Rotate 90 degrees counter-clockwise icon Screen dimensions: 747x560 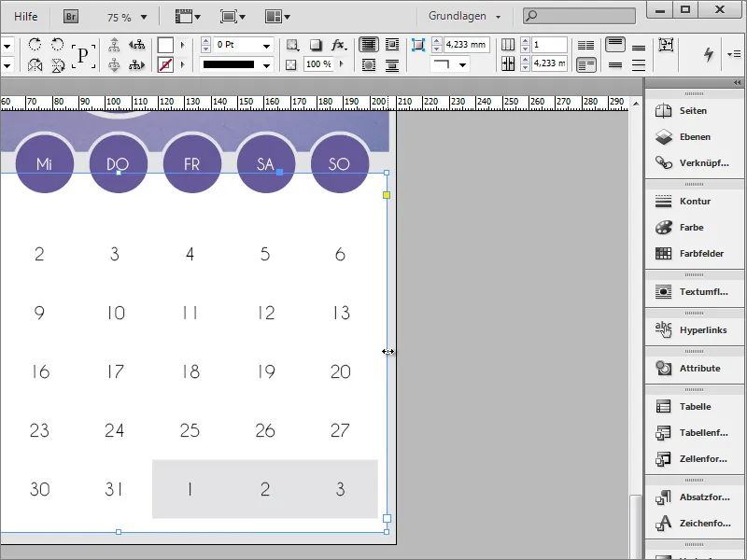58,45
